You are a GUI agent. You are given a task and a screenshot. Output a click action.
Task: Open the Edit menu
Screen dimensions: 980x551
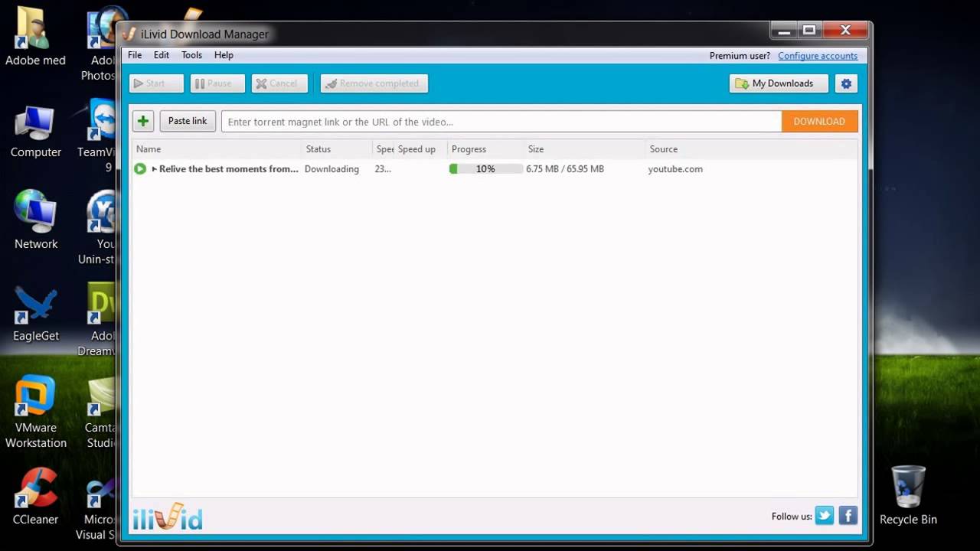[162, 55]
